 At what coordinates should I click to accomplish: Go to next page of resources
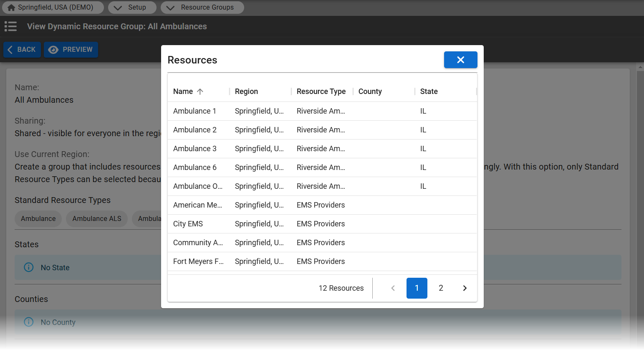465,288
